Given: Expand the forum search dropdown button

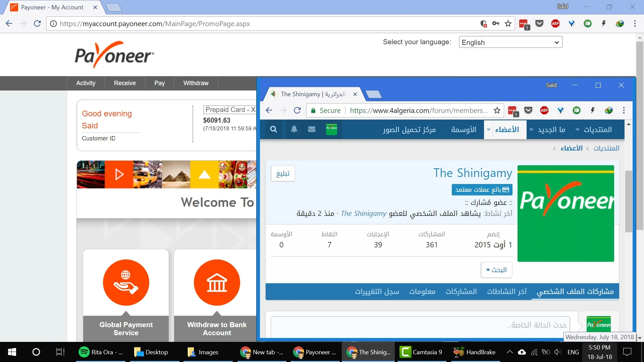Looking at the screenshot, I should click(496, 270).
